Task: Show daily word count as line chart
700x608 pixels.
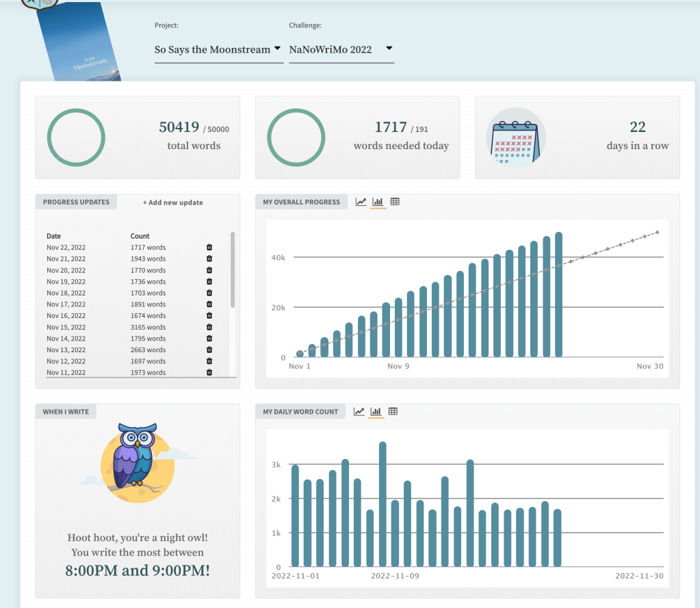Action: pyautogui.click(x=359, y=411)
